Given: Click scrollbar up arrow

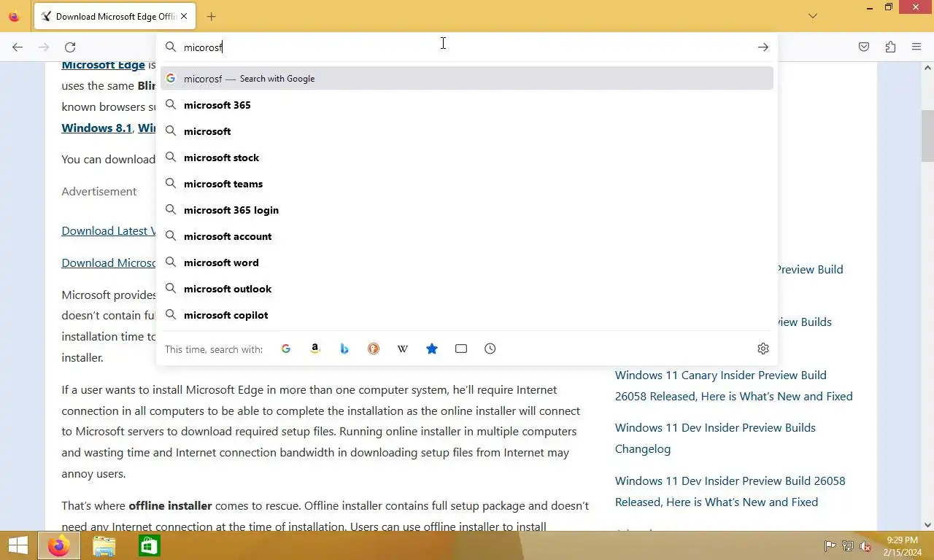Looking at the screenshot, I should pyautogui.click(x=927, y=68).
